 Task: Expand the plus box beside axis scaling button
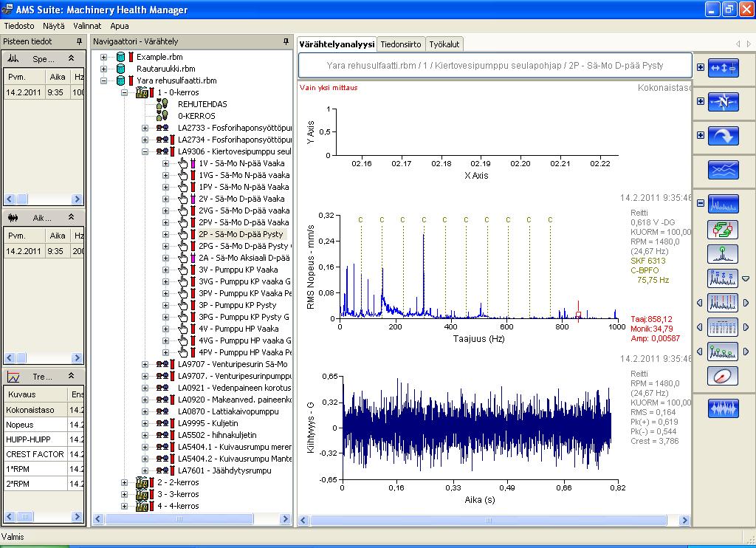[x=701, y=67]
